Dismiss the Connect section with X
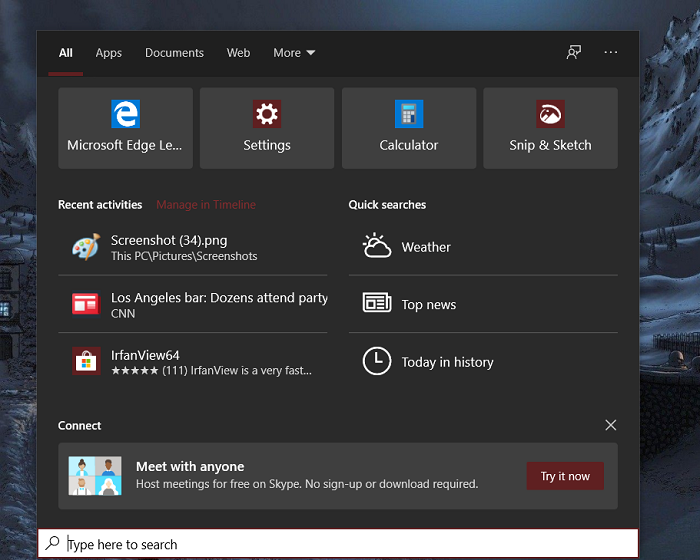The height and width of the screenshot is (560, 700). click(x=611, y=425)
